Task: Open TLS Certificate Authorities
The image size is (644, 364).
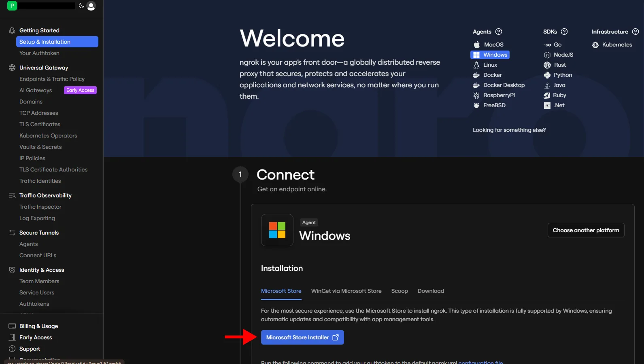Action: (53, 169)
